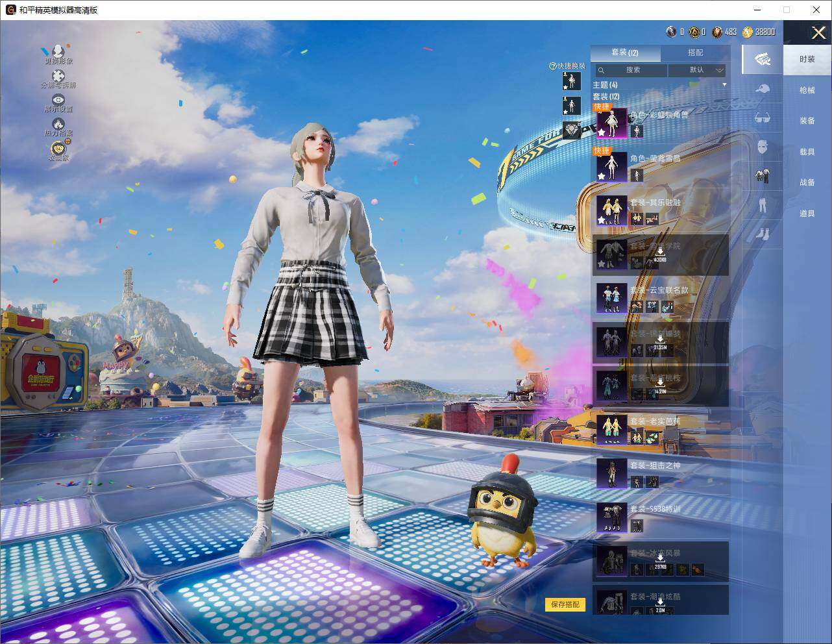The width and height of the screenshot is (832, 644).
Task: Open the 装备 equipment menu
Action: [x=807, y=121]
